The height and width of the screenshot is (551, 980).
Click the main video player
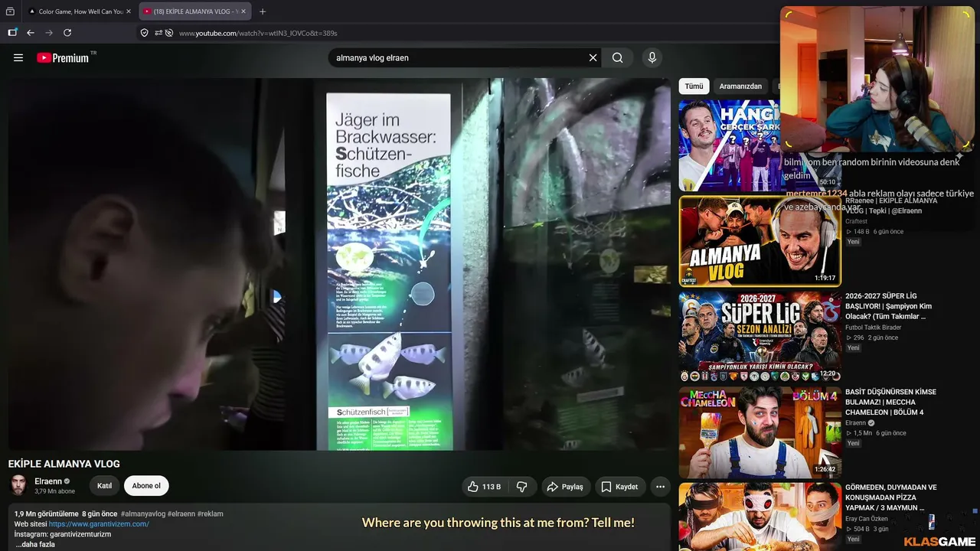[x=339, y=264]
